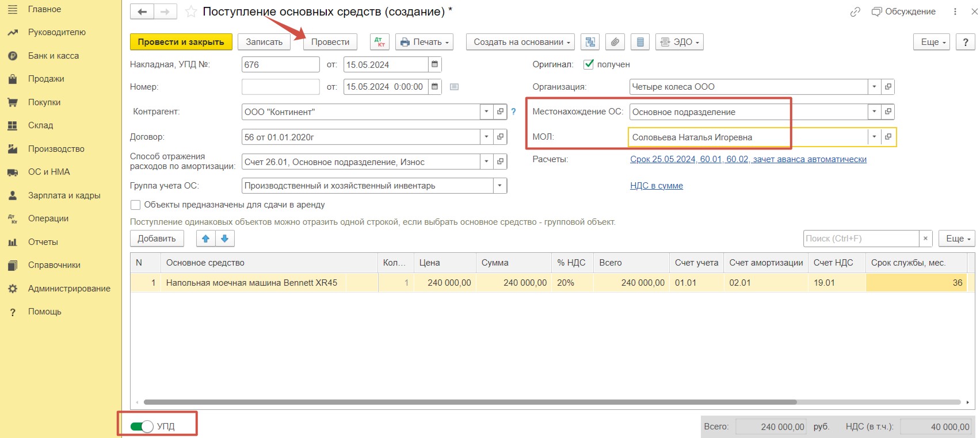Open the Дт/Кт postings view icon
The image size is (980, 438).
tap(380, 42)
